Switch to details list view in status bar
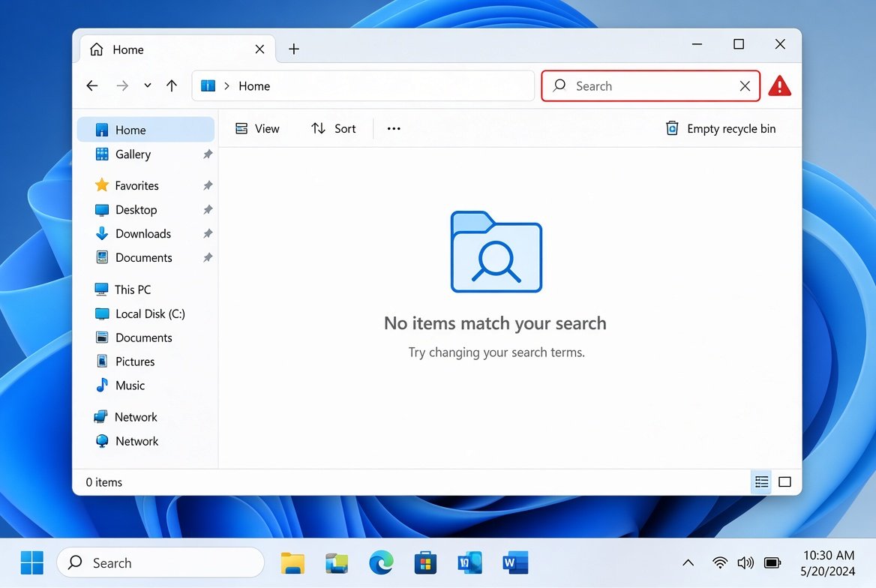876x588 pixels. (x=761, y=481)
